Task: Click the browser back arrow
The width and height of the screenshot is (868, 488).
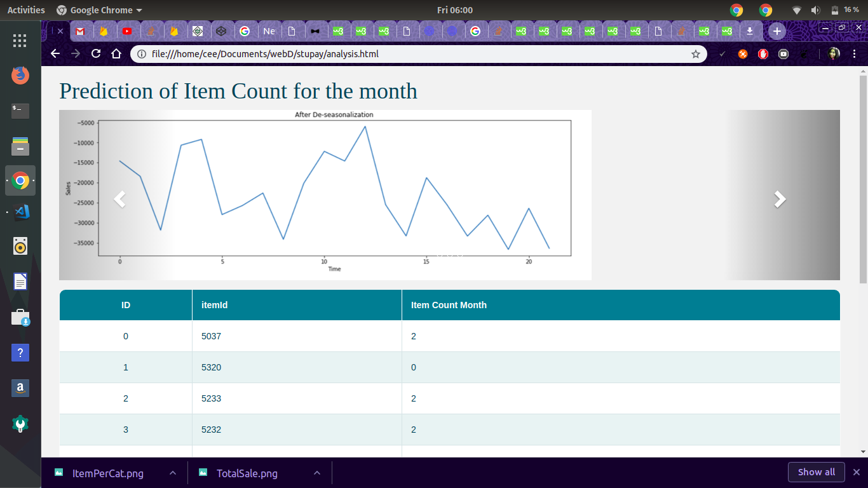Action: pos(55,54)
